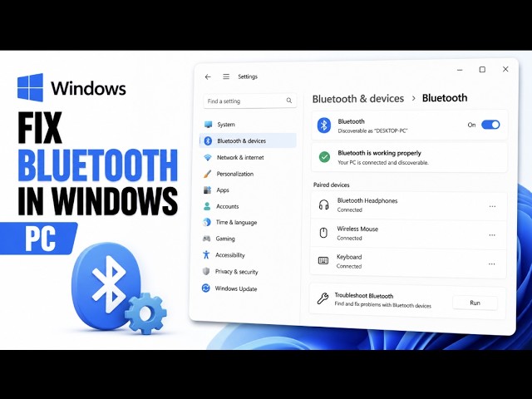Go to Personalization settings
Viewport: 532px width, 399px height.
tap(248, 174)
